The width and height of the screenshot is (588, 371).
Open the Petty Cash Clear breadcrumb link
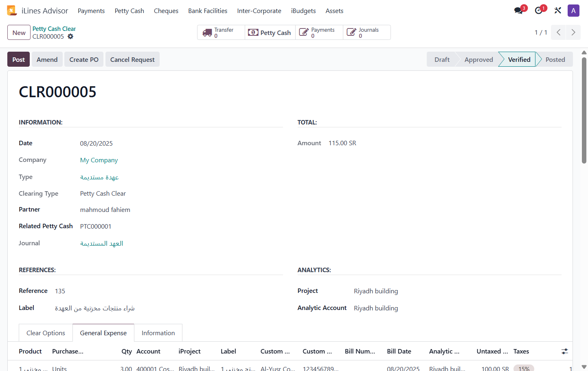click(54, 29)
